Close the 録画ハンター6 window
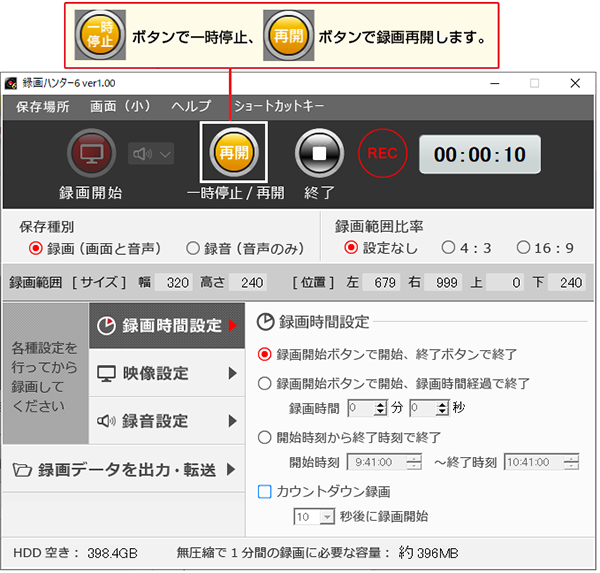 575,83
